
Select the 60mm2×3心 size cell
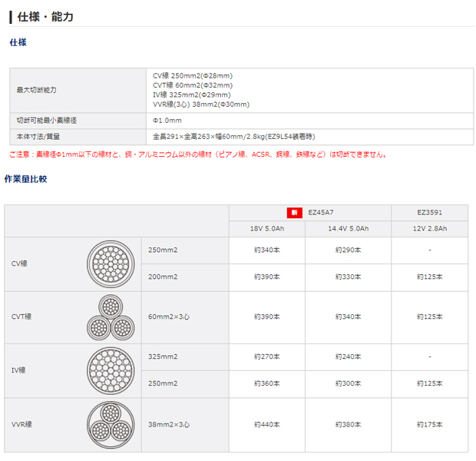click(x=170, y=316)
